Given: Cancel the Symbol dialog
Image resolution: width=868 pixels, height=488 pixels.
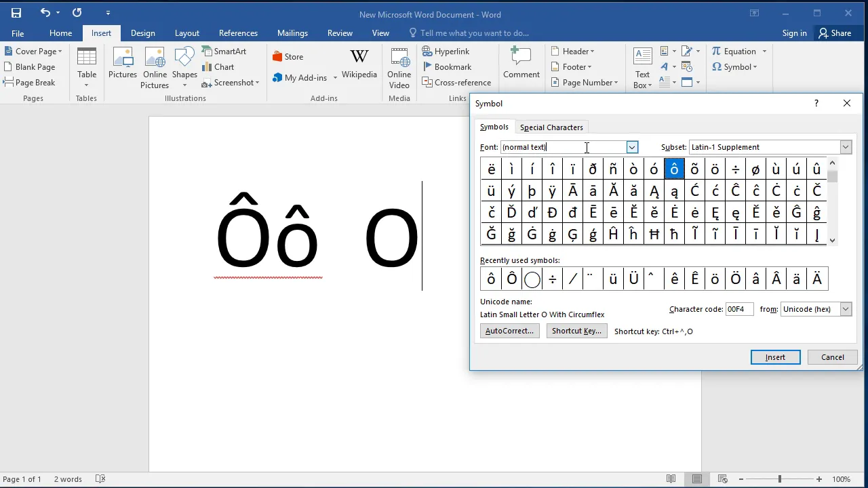Looking at the screenshot, I should [x=833, y=357].
